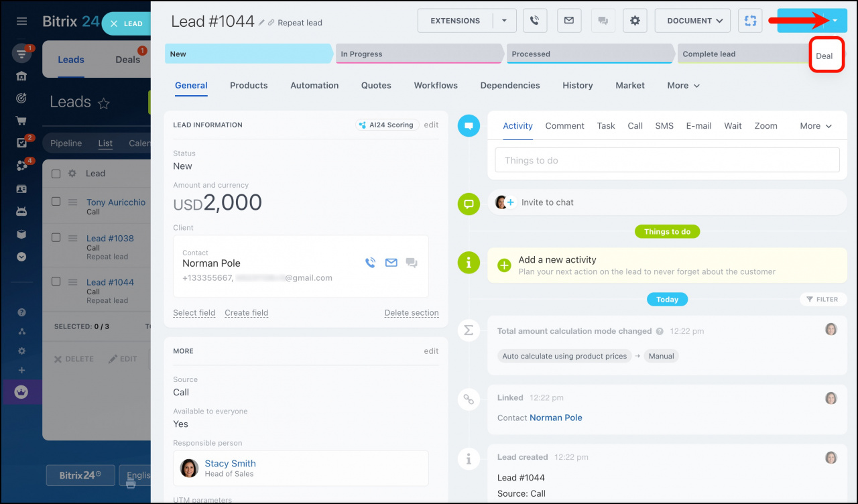Open the Norman Pole linked contact
The image size is (858, 504).
point(556,418)
